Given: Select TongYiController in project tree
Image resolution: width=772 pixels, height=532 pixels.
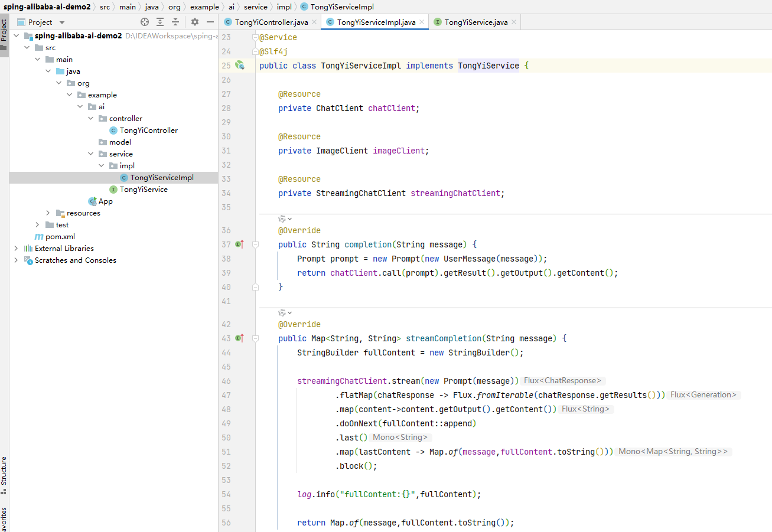Looking at the screenshot, I should pyautogui.click(x=149, y=130).
